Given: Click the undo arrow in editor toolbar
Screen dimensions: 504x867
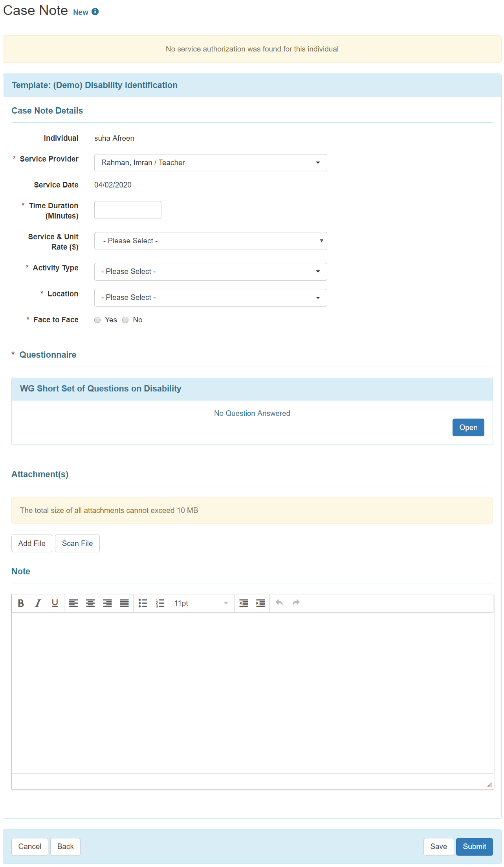Looking at the screenshot, I should tap(279, 603).
